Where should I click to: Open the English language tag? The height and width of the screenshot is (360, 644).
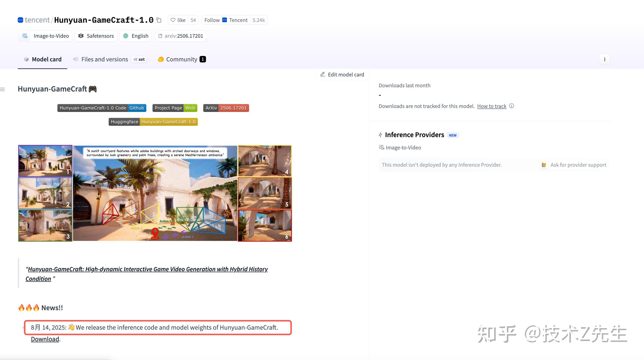136,36
